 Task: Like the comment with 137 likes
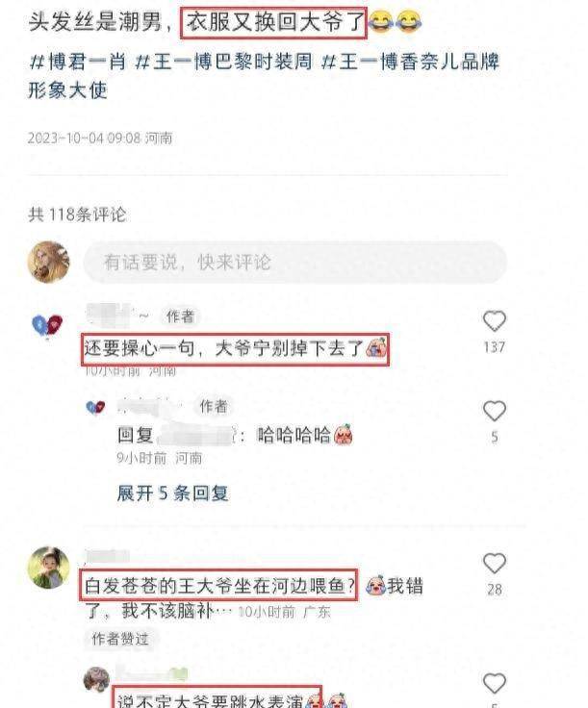pyautogui.click(x=494, y=321)
